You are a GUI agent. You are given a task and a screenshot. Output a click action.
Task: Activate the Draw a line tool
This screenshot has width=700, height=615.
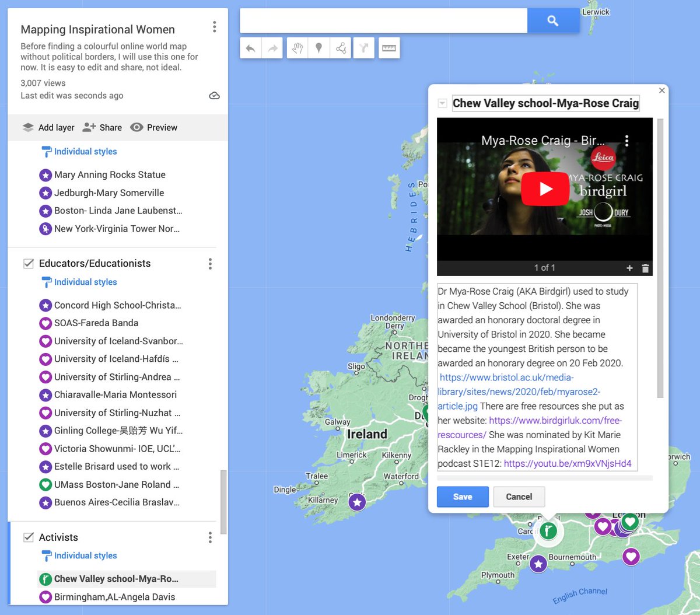(x=341, y=48)
